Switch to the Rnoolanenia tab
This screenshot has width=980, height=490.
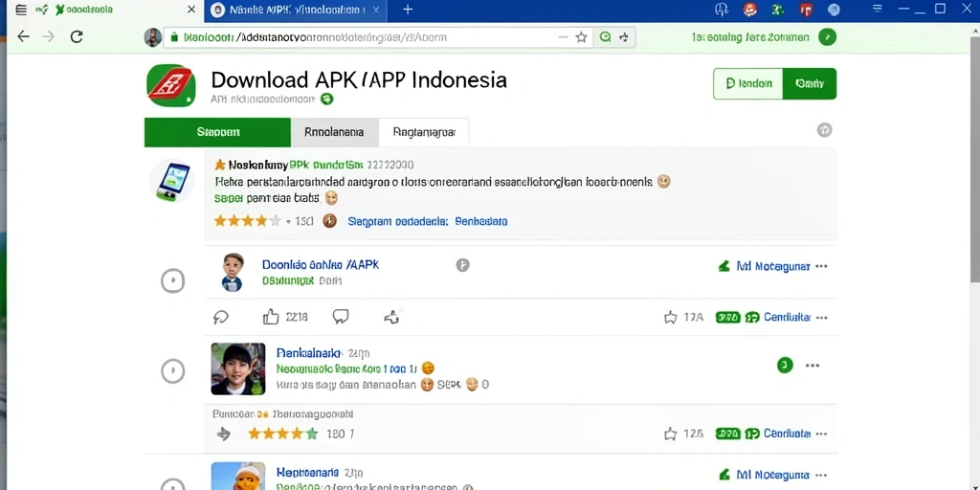click(334, 132)
